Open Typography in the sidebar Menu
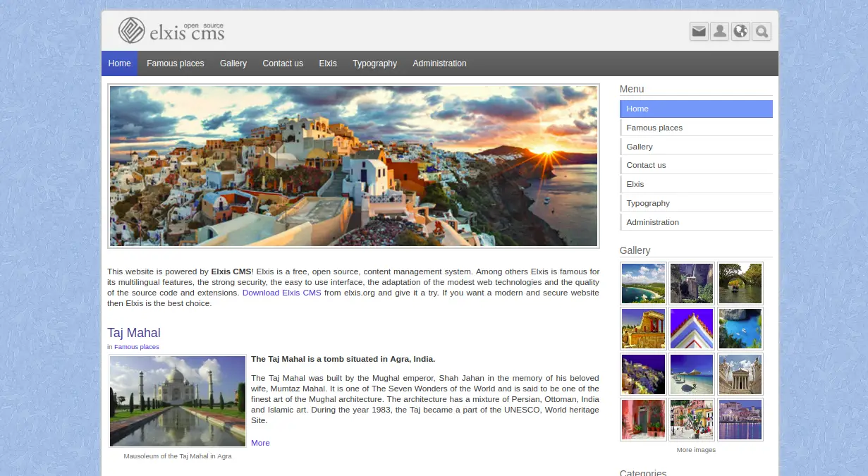The width and height of the screenshot is (868, 476). click(x=696, y=203)
